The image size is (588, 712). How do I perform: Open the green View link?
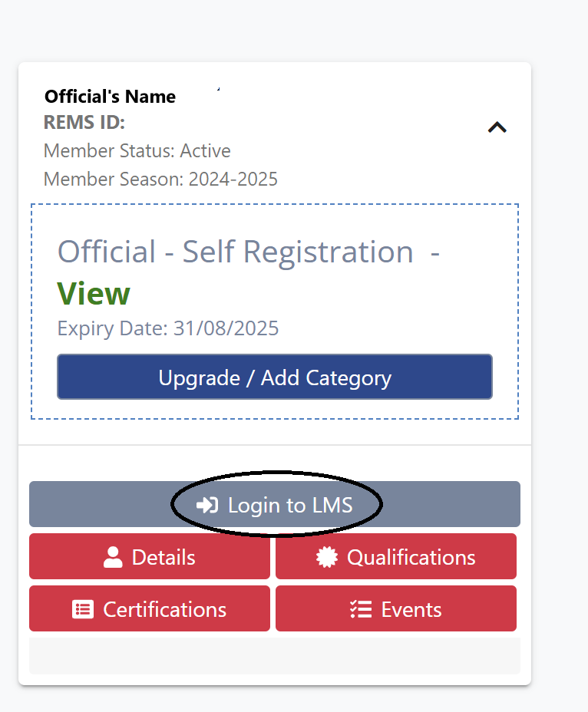click(94, 293)
